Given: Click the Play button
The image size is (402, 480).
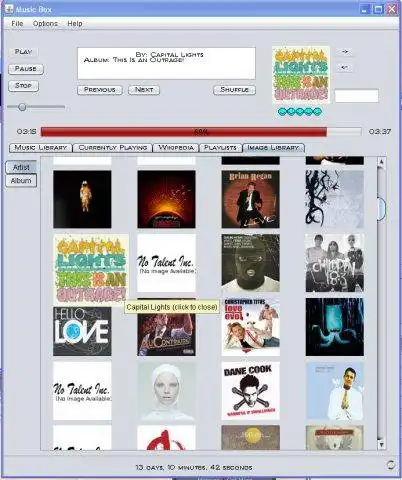Looking at the screenshot, I should (x=23, y=52).
